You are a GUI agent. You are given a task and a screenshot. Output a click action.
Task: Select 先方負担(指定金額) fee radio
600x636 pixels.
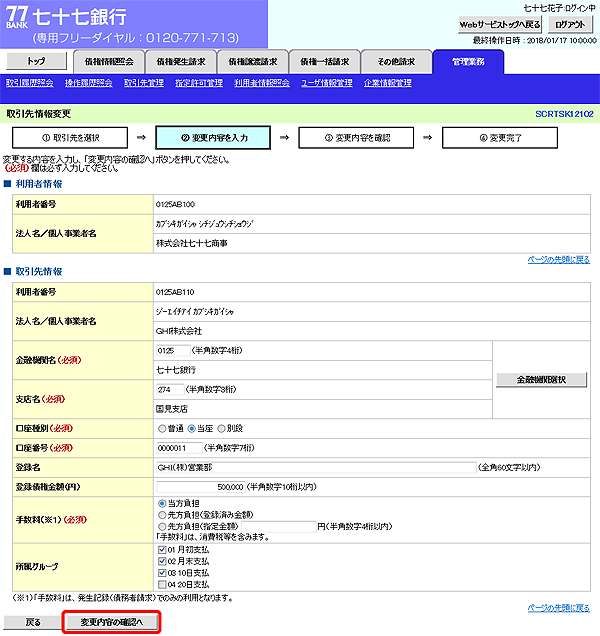coord(162,527)
